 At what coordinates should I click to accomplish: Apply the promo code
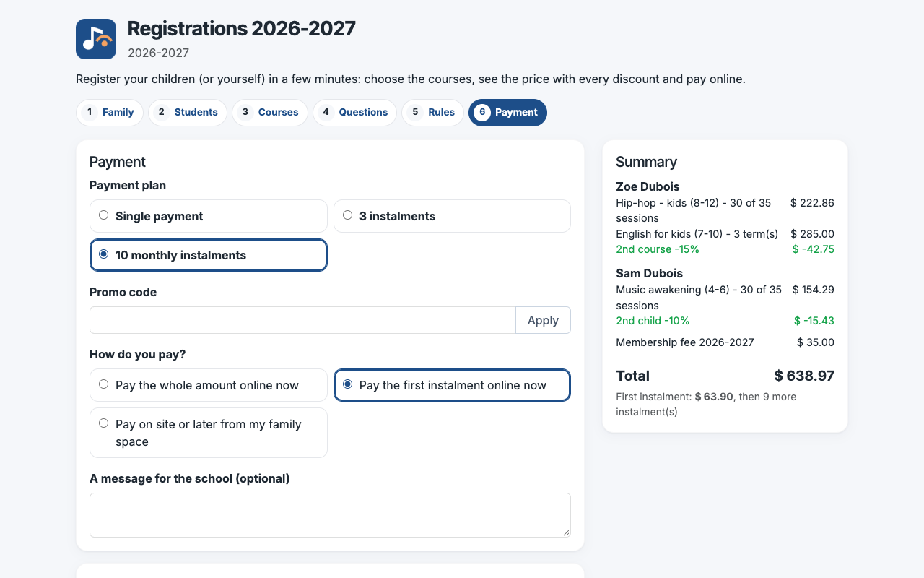click(543, 320)
